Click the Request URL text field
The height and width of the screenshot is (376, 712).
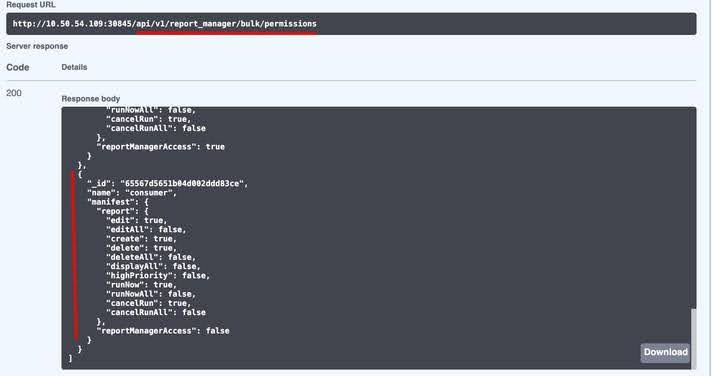click(x=351, y=24)
